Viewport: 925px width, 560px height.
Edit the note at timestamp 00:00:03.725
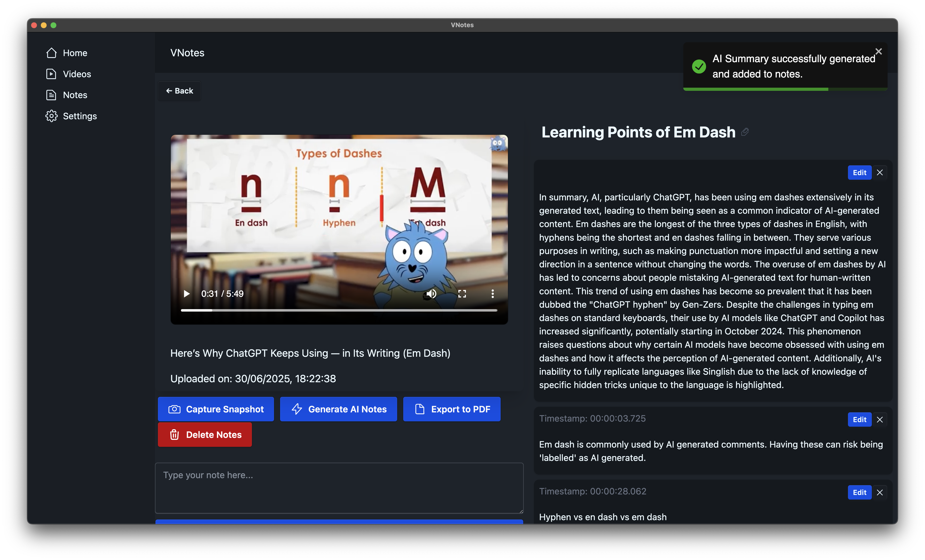pos(859,420)
